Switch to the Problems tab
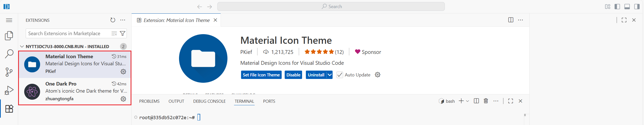Screen dimensions: 644x125 [149, 101]
